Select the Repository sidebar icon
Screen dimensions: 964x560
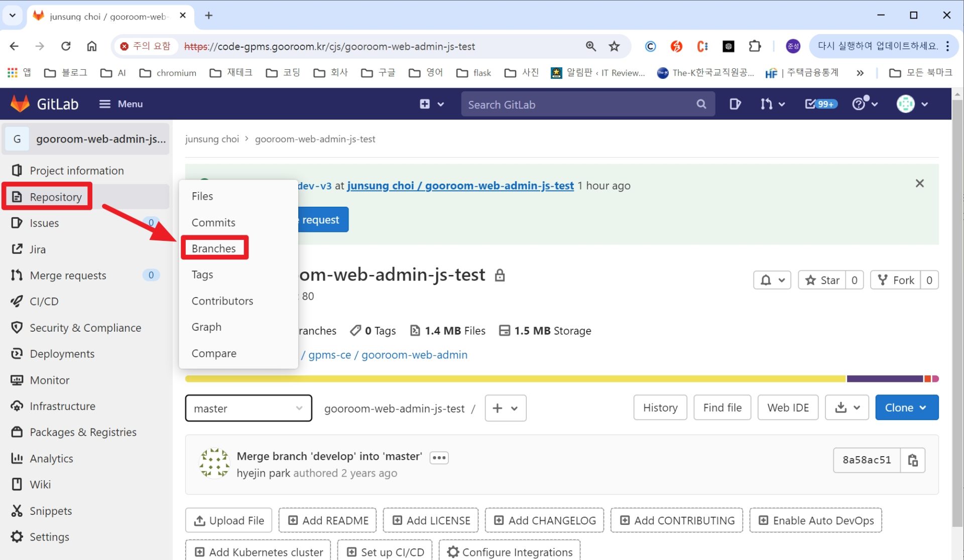click(x=18, y=197)
